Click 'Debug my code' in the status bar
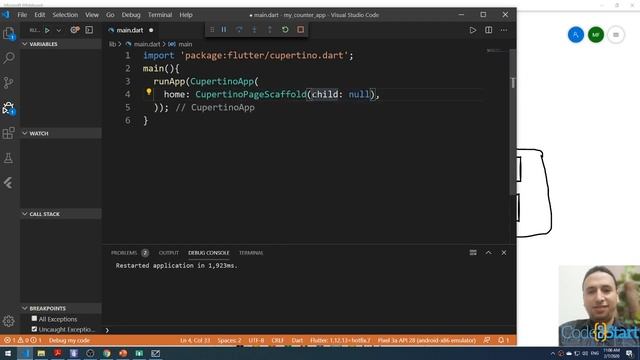Viewport: 640px width, 360px height. 69,340
